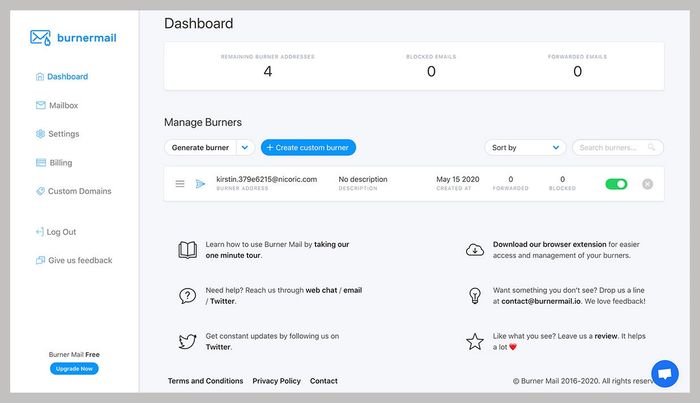
Task: Open the Privacy Policy link
Action: 276,381
